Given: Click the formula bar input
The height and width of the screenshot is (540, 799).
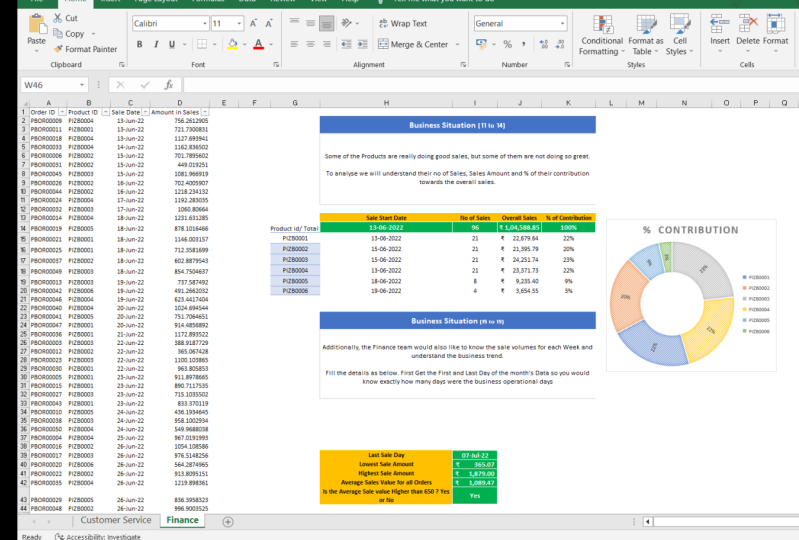Looking at the screenshot, I should 490,85.
